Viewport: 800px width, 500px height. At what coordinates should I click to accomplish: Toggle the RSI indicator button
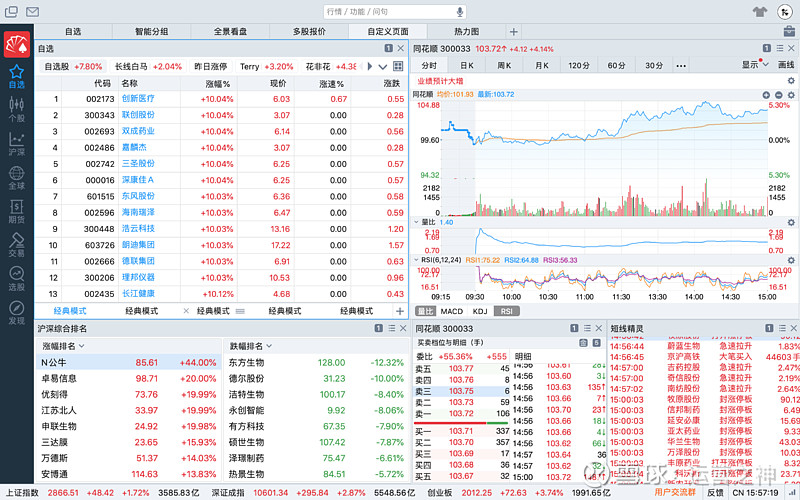[507, 311]
